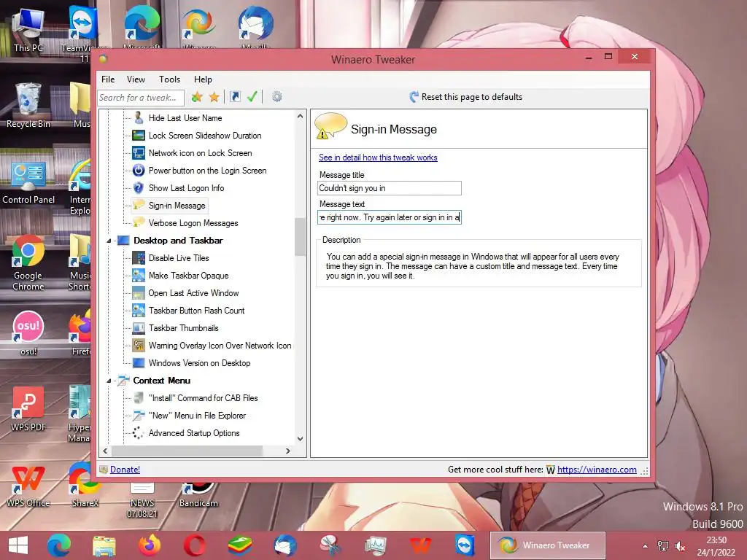Show hidden tray icons arrow
Image resolution: width=747 pixels, height=560 pixels.
[x=645, y=546]
